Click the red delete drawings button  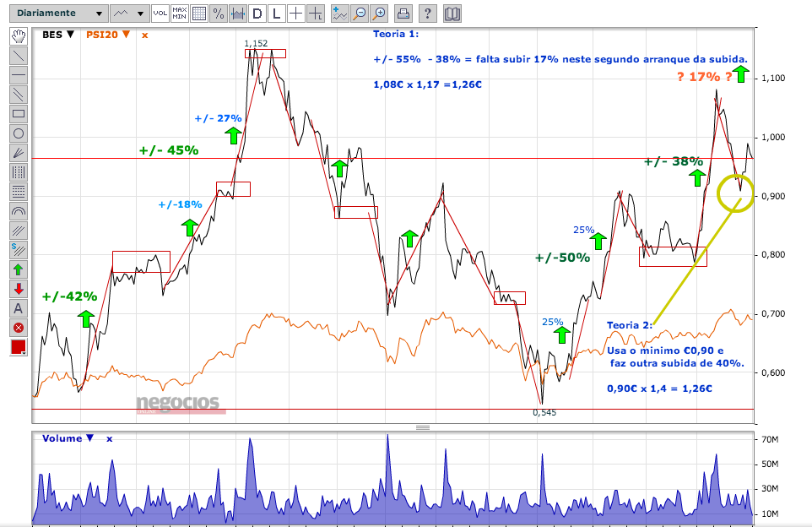19,328
